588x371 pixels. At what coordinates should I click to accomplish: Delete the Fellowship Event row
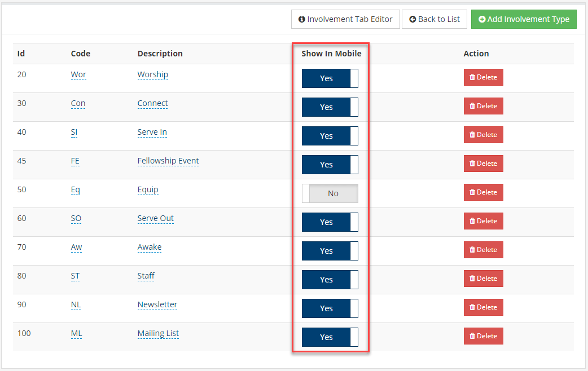point(483,164)
